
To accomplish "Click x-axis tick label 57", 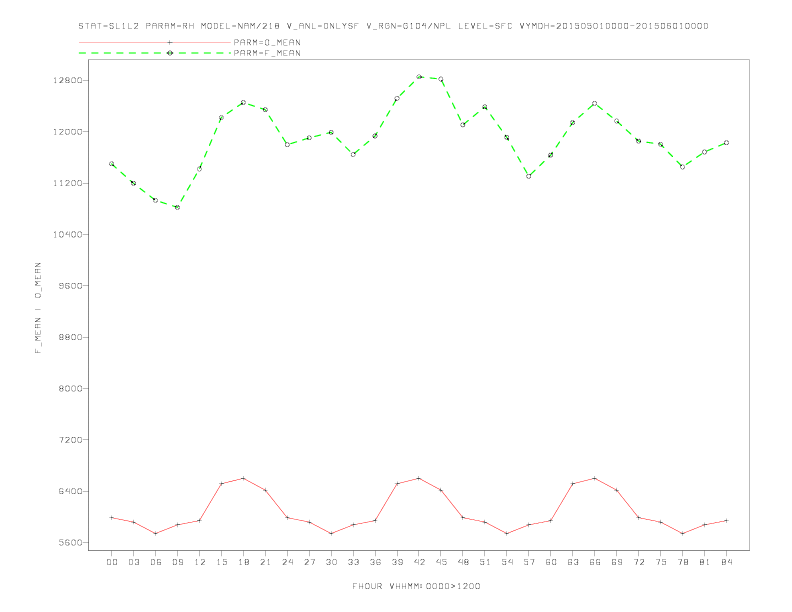I will click(529, 562).
